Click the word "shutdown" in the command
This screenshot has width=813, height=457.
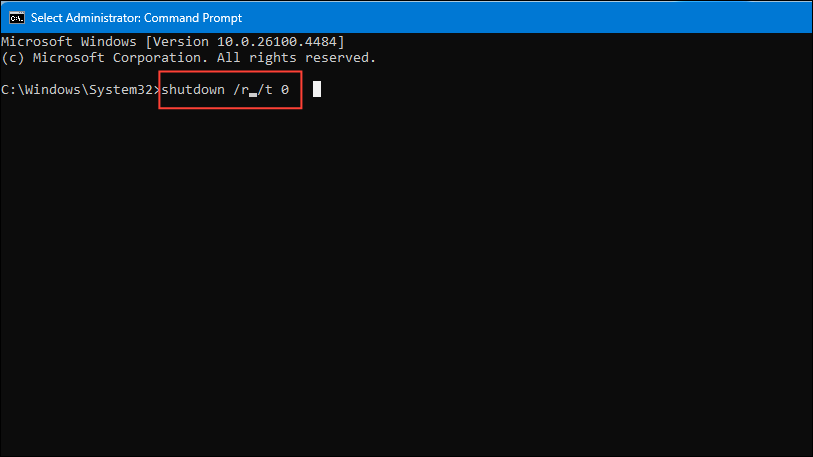click(196, 90)
